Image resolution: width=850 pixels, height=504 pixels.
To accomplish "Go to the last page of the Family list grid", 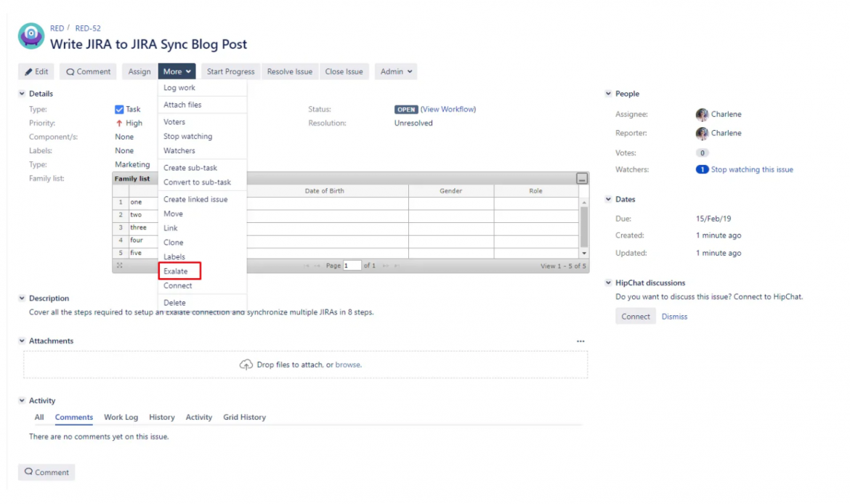I will (397, 266).
